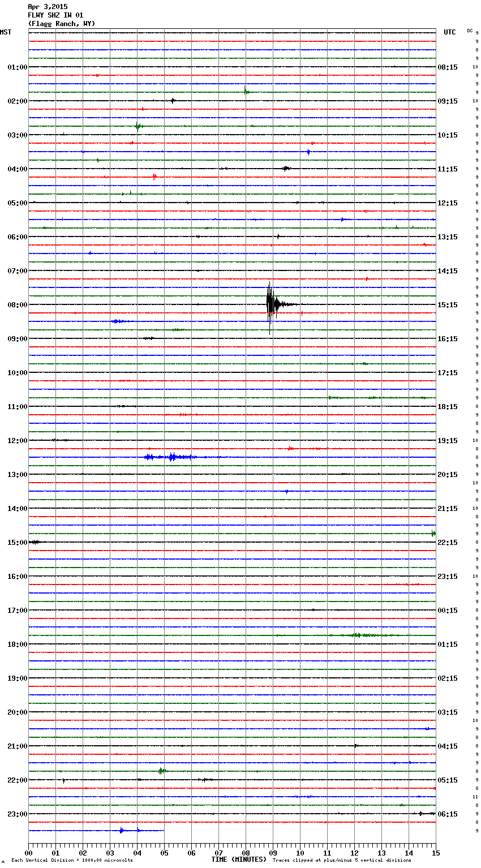Click the Traces clipped at plus/minus 5 note
Image resolution: width=481 pixels, height=868 pixels.
click(x=342, y=861)
